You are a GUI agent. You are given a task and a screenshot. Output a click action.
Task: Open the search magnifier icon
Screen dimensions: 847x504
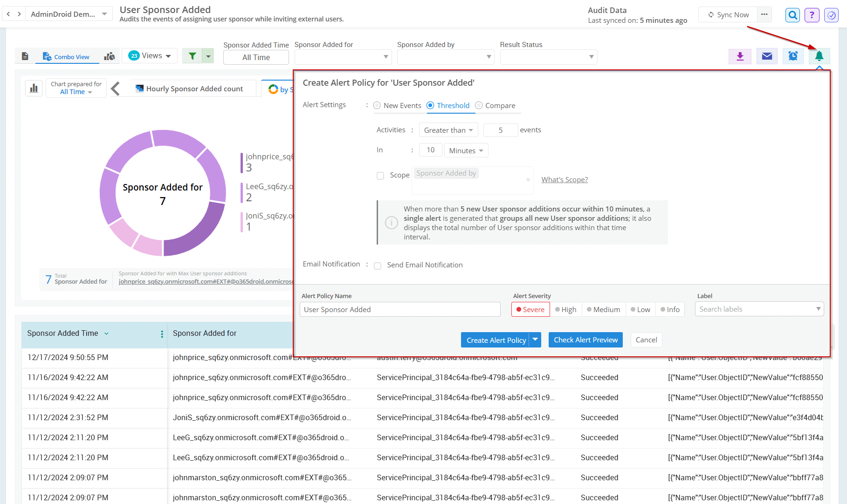[x=792, y=15]
